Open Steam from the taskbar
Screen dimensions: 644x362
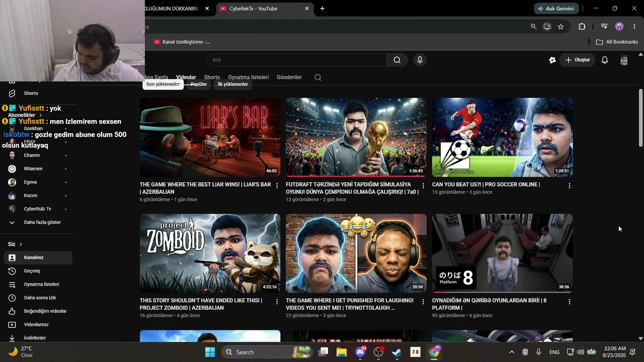tap(397, 352)
